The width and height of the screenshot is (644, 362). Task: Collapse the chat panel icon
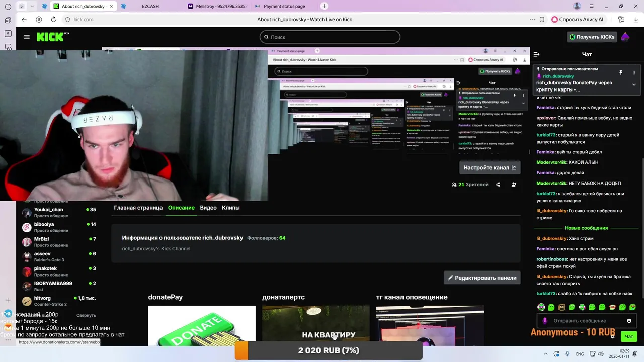(536, 54)
